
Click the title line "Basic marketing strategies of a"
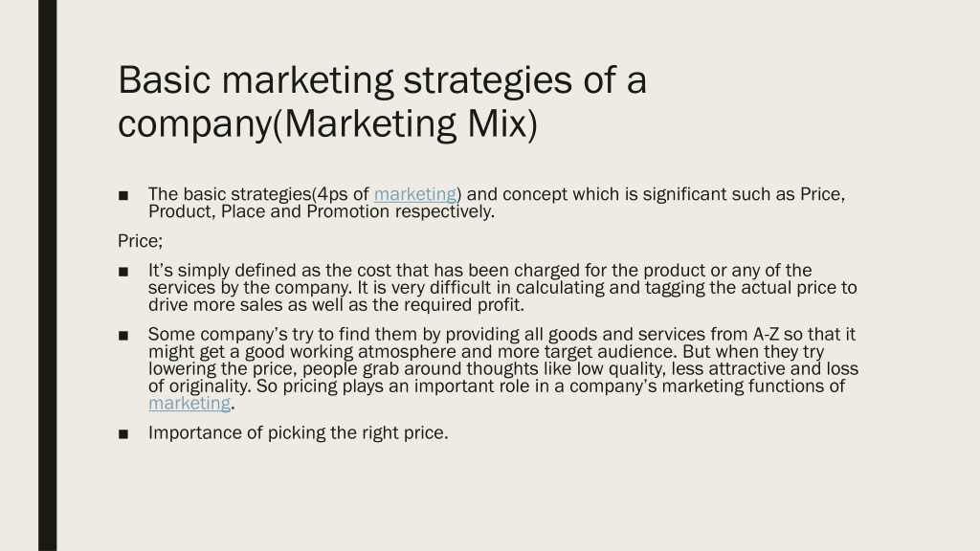point(382,80)
